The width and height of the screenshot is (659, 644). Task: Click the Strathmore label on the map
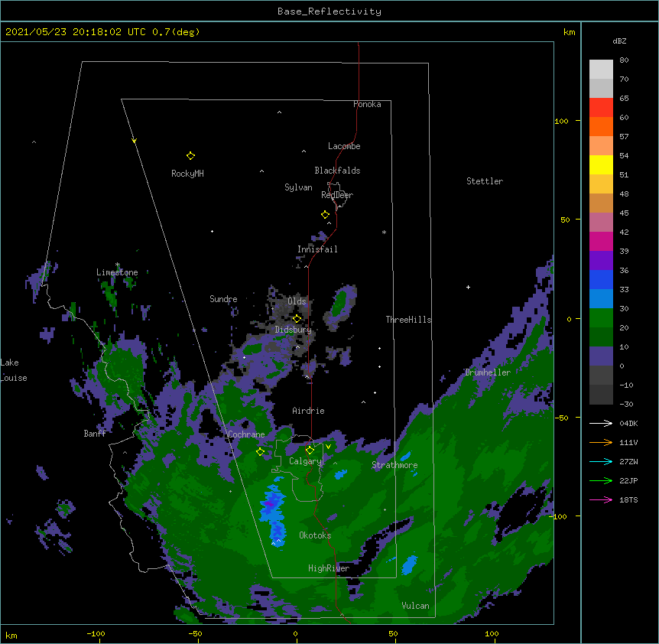tap(394, 465)
